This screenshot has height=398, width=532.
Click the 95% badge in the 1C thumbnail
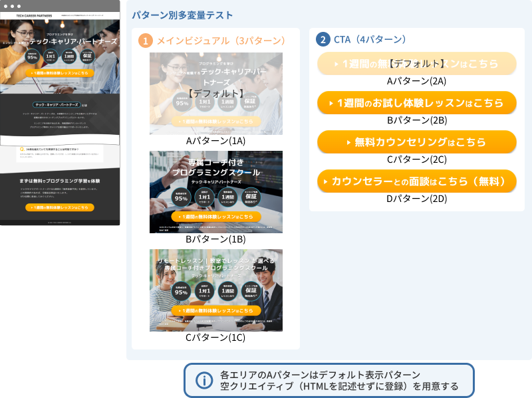click(181, 291)
